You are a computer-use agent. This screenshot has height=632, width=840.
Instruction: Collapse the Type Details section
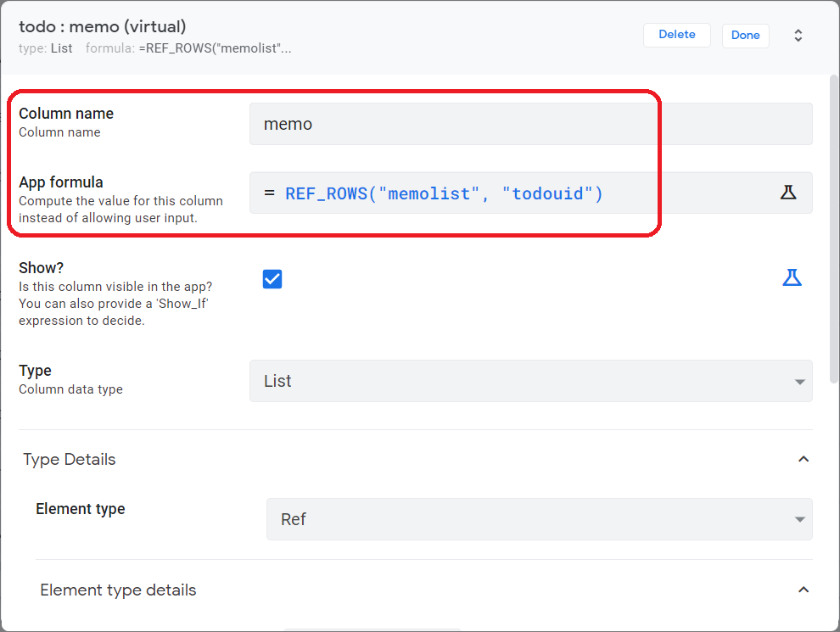click(804, 459)
